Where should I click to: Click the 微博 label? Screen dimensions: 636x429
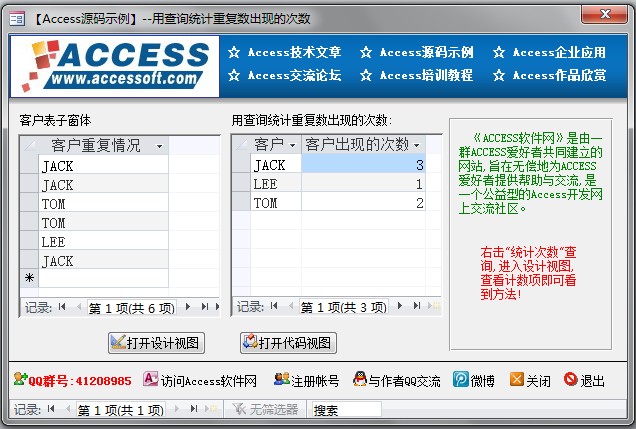pos(482,381)
